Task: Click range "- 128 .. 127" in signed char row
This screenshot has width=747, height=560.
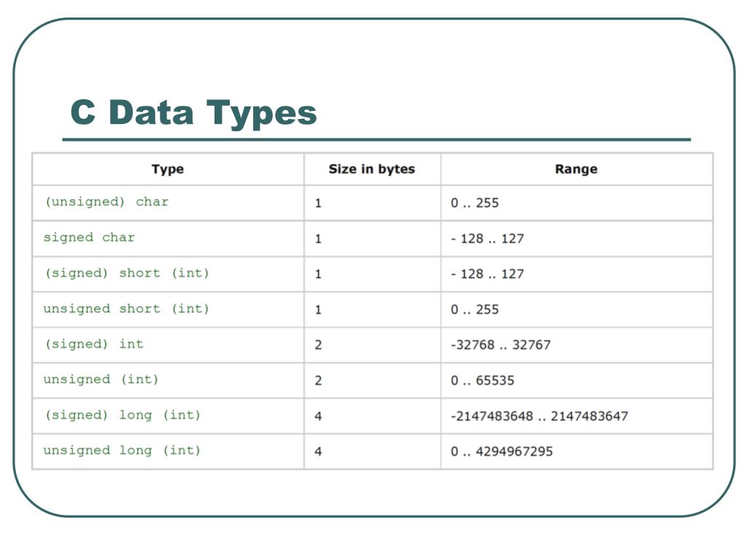Action: coord(487,238)
